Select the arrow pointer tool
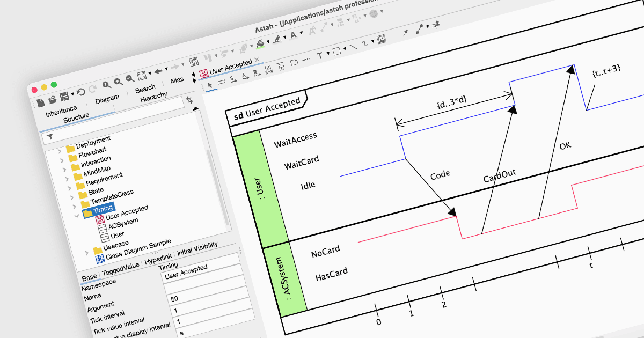644x338 pixels. [210, 84]
